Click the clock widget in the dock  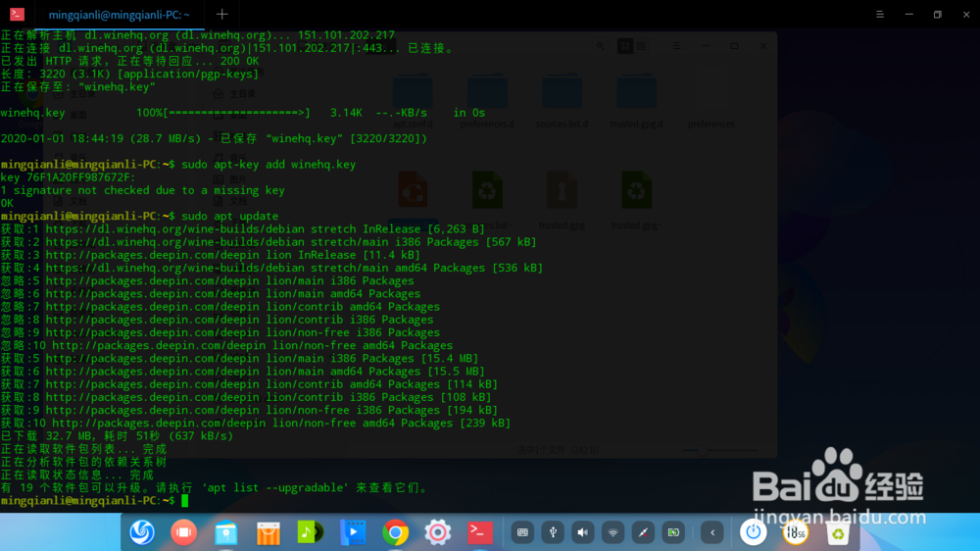coord(796,532)
